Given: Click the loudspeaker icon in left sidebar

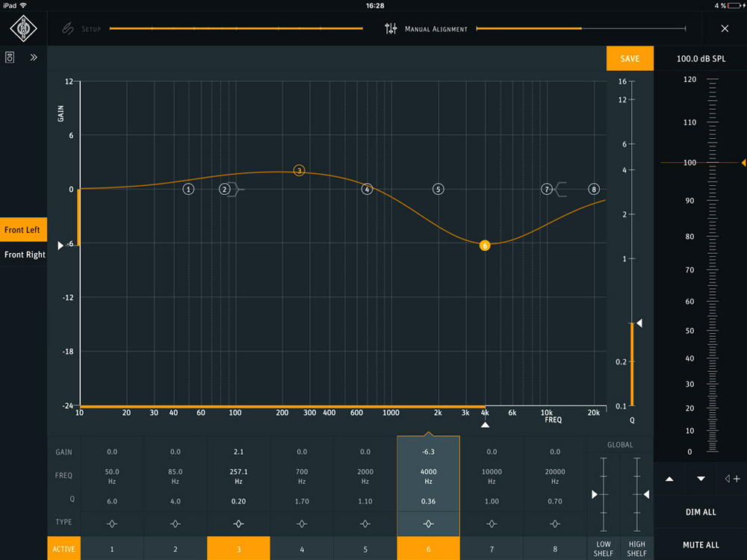Looking at the screenshot, I should pyautogui.click(x=10, y=57).
